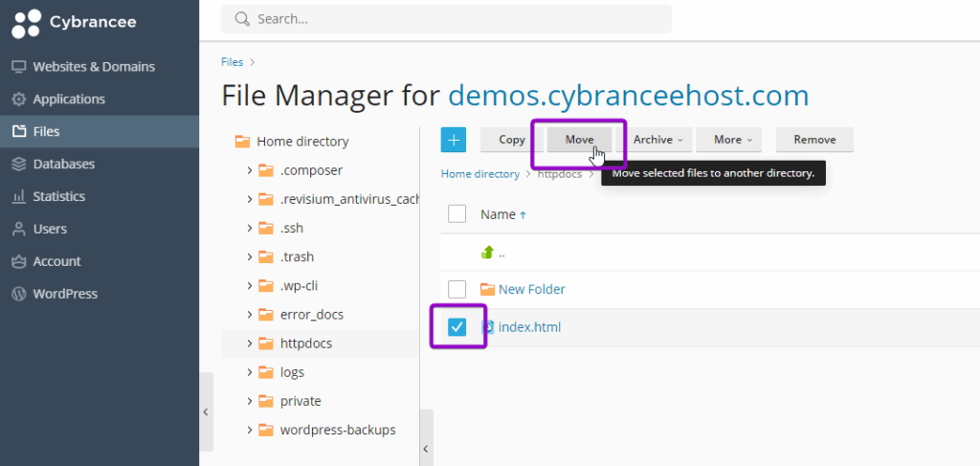Click the green up-arrow parent directory icon

(x=487, y=253)
